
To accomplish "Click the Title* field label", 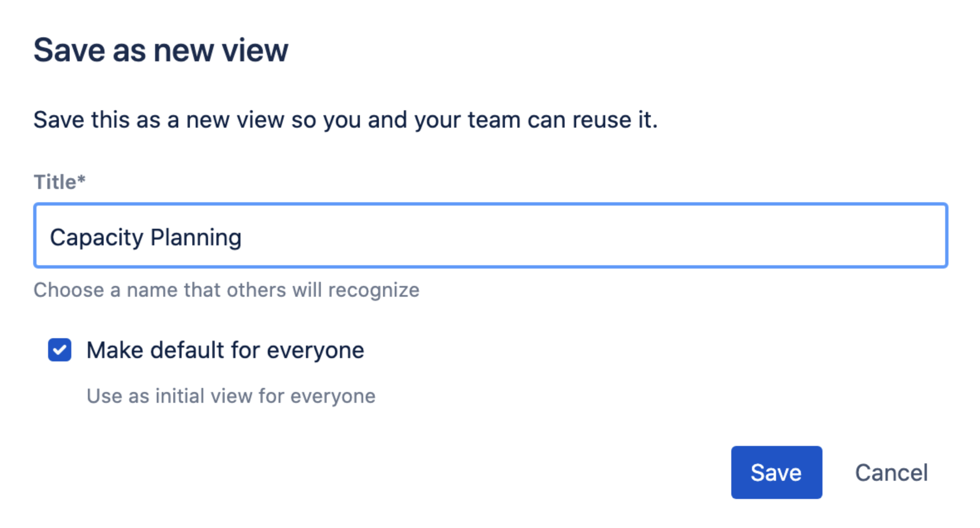I will click(55, 182).
